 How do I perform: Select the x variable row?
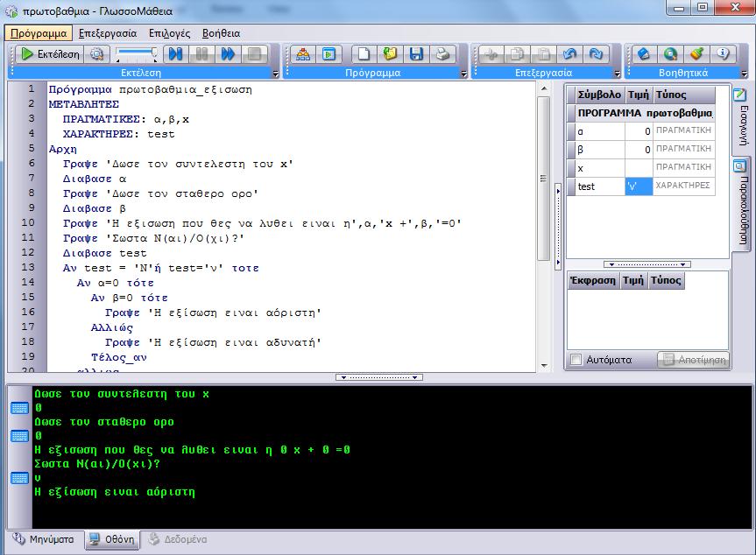[641, 168]
